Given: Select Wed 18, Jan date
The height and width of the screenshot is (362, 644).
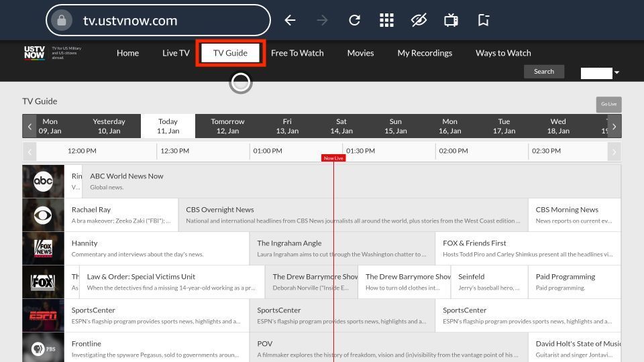Looking at the screenshot, I should pos(558,126).
